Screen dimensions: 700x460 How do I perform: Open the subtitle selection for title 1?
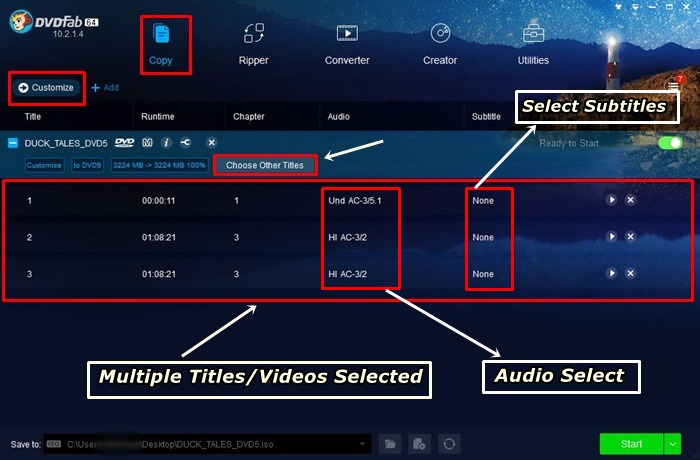483,201
